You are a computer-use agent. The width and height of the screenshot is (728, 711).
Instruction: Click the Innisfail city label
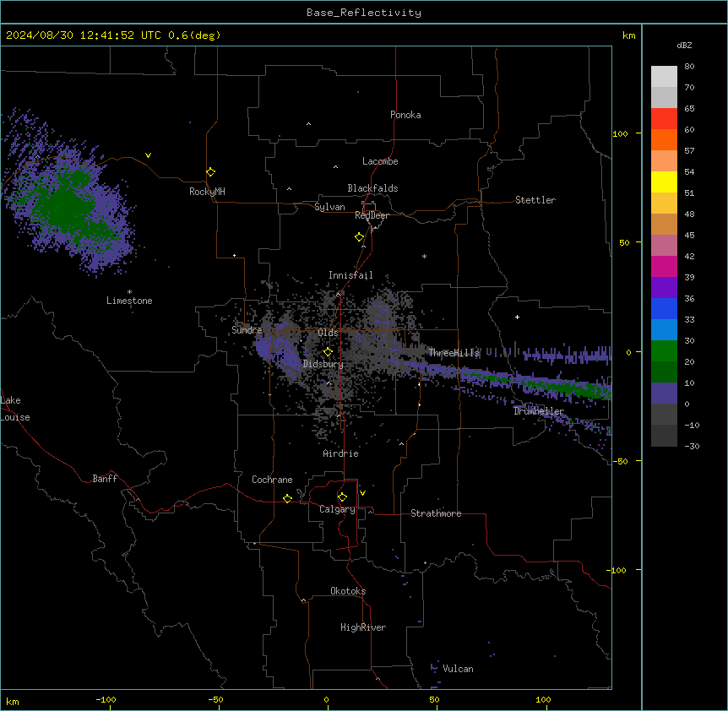click(350, 275)
